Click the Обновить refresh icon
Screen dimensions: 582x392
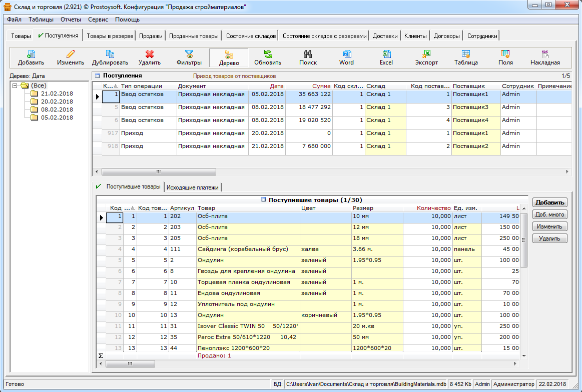pyautogui.click(x=268, y=57)
